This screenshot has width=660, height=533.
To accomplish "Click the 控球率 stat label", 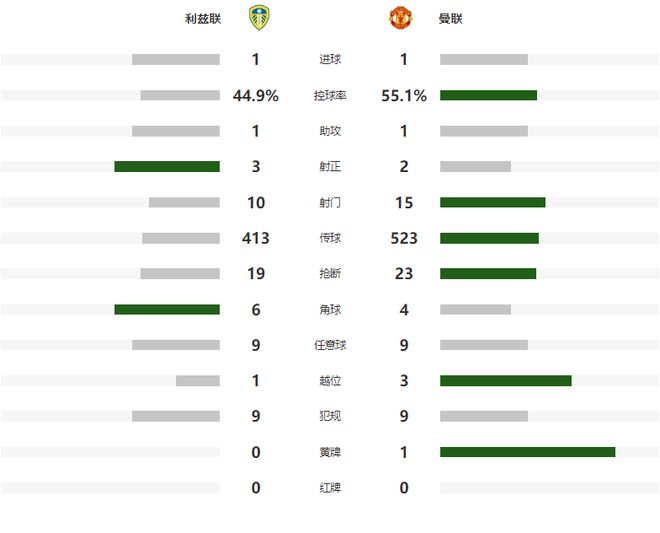I will (329, 96).
